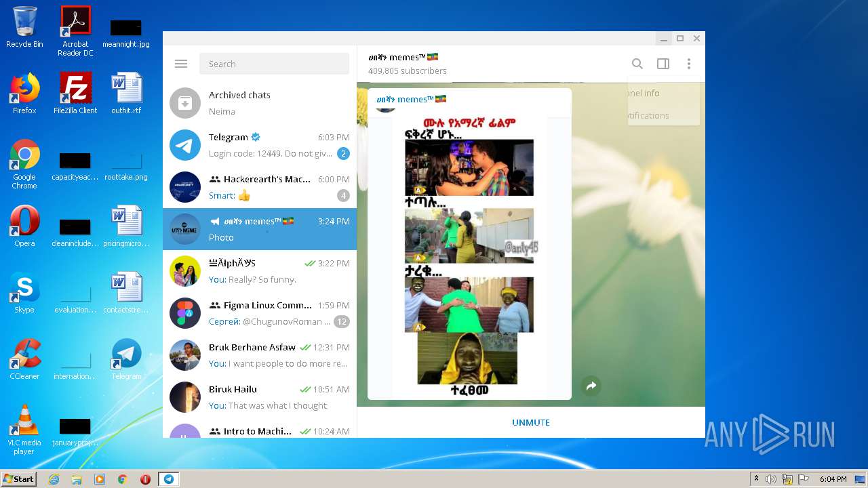Viewport: 868px width, 488px height.
Task: Open Hackerearth's Mac group chat
Action: [260, 187]
